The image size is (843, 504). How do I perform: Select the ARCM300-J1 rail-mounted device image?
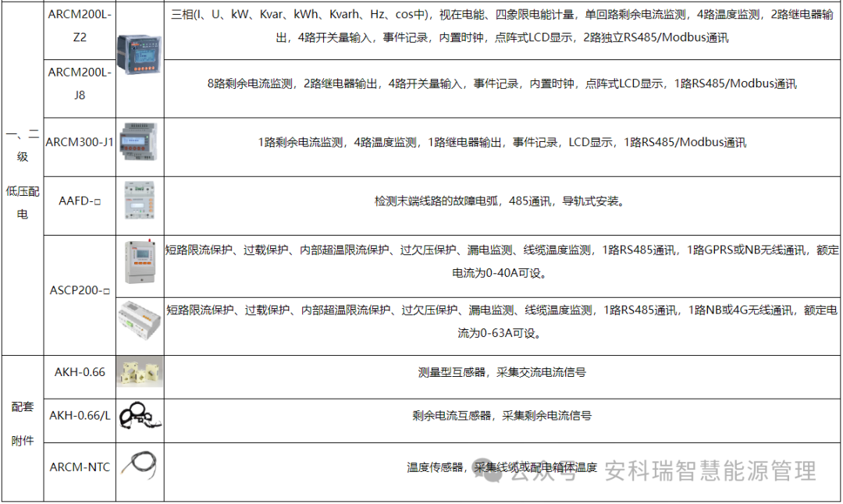(140, 143)
